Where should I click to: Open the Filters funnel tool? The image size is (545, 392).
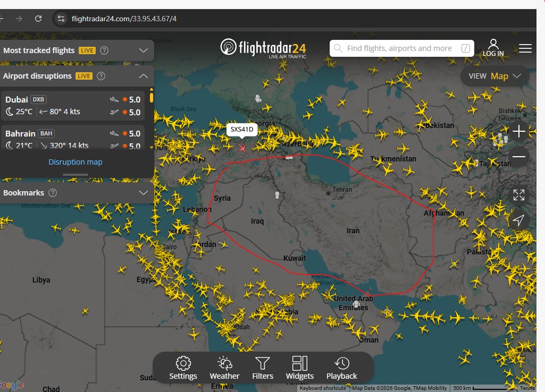pos(263,368)
